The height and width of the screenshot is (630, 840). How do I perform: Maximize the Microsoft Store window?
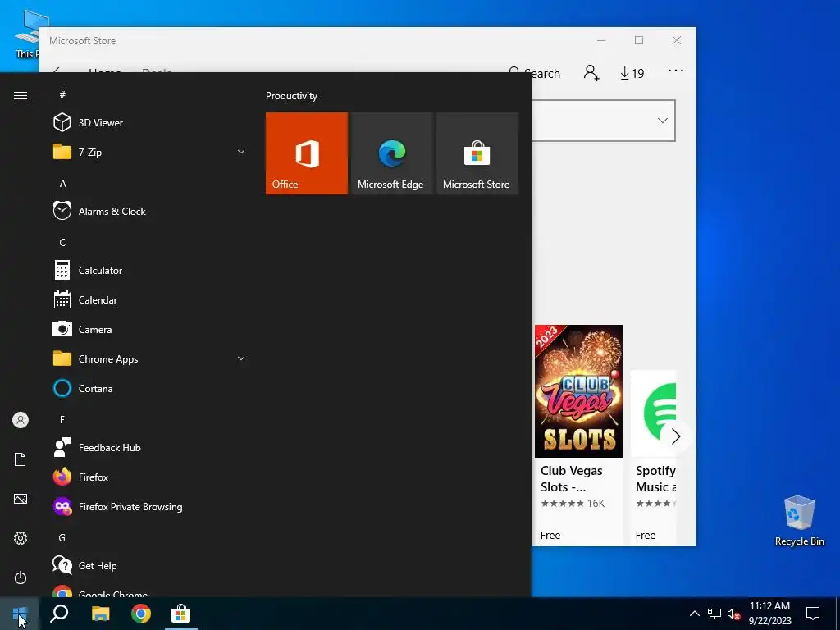pyautogui.click(x=638, y=41)
